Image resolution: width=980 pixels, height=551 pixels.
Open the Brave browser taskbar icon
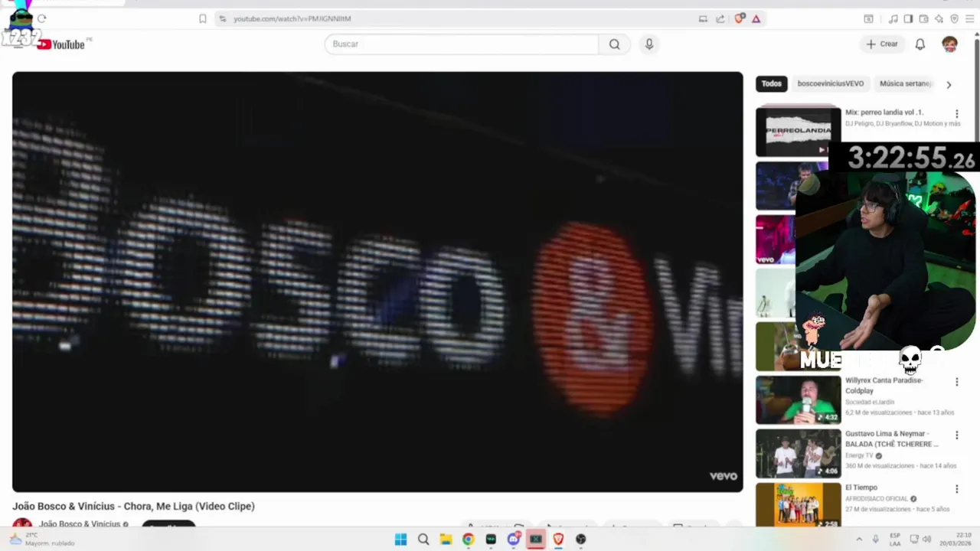[x=558, y=540]
